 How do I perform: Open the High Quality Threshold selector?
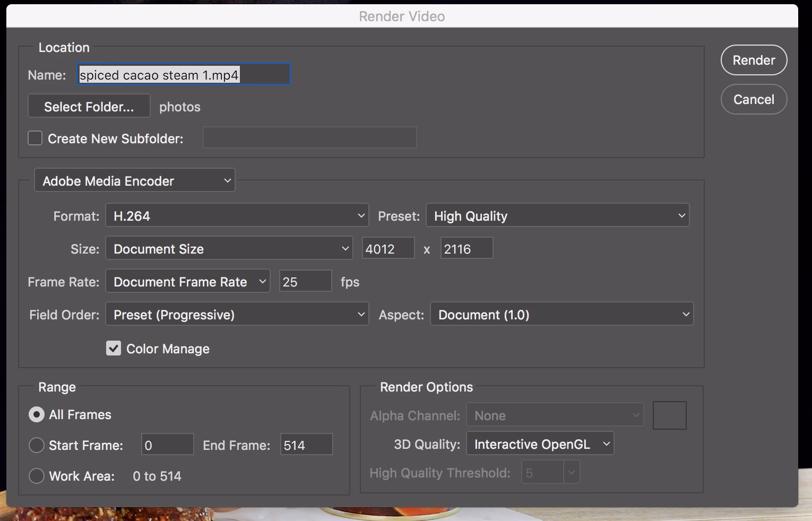550,472
